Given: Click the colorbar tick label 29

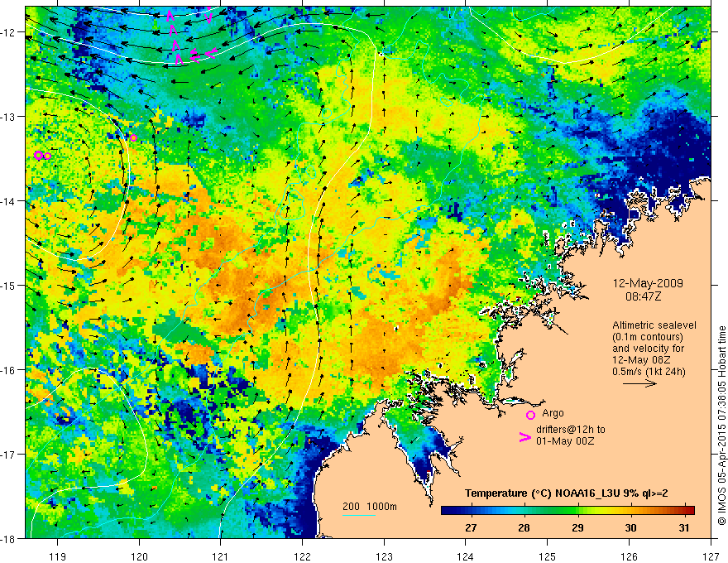Looking at the screenshot, I should click(x=577, y=528).
